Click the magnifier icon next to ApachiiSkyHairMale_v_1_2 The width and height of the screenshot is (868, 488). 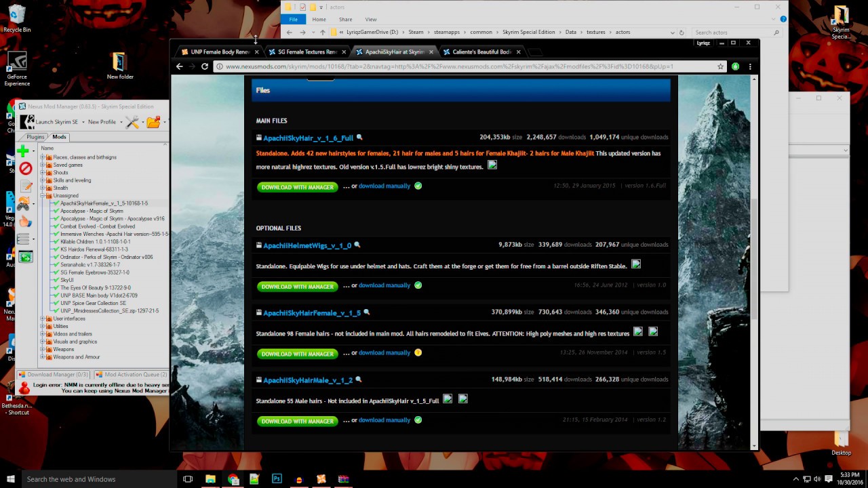359,380
